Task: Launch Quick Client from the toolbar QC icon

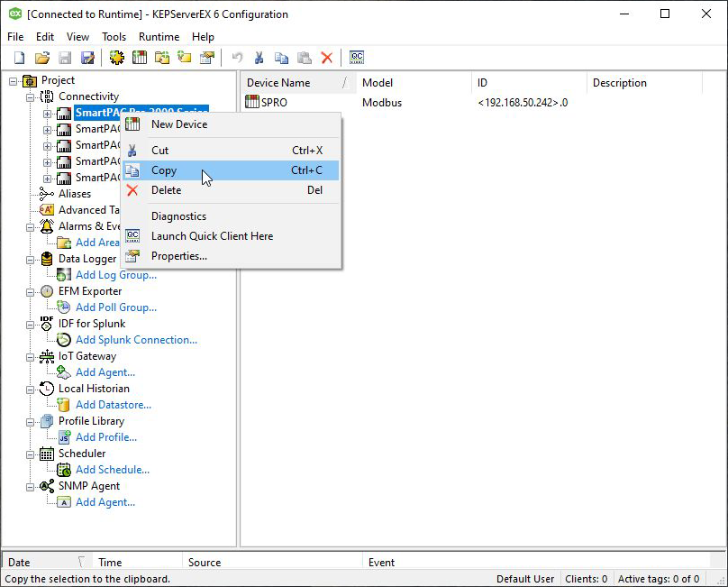Action: coord(357,58)
